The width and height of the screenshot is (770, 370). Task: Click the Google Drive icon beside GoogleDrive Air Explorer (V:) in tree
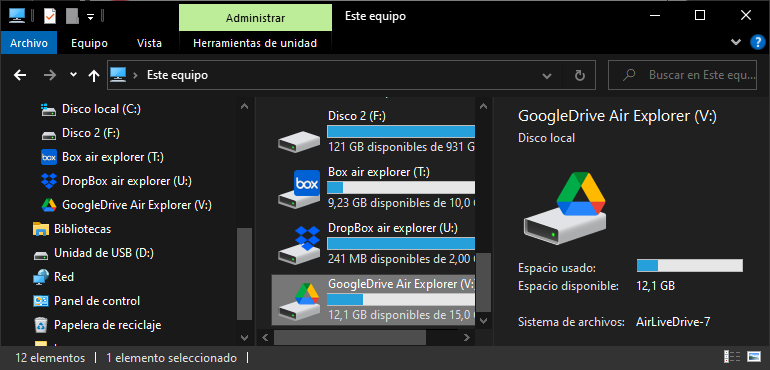point(49,205)
